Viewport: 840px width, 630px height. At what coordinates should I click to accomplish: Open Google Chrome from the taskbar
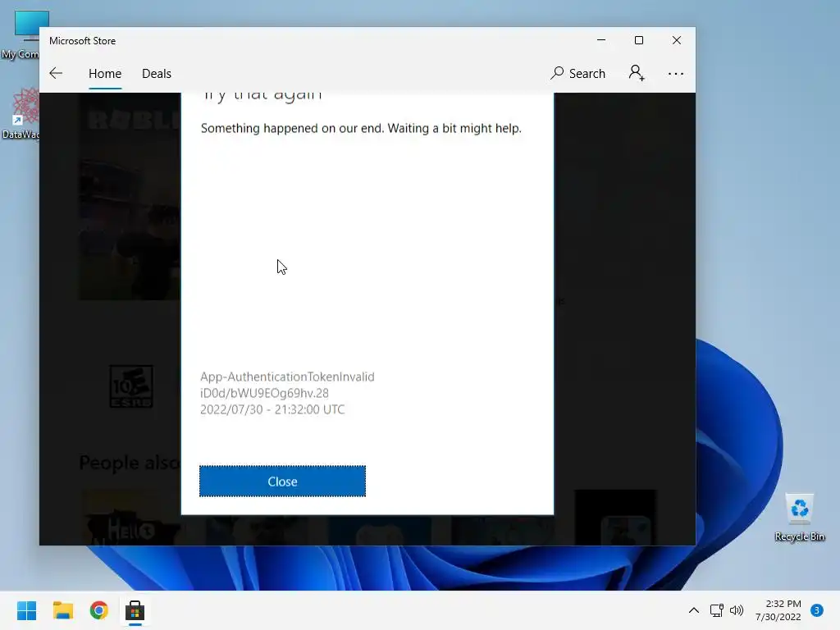pyautogui.click(x=98, y=610)
